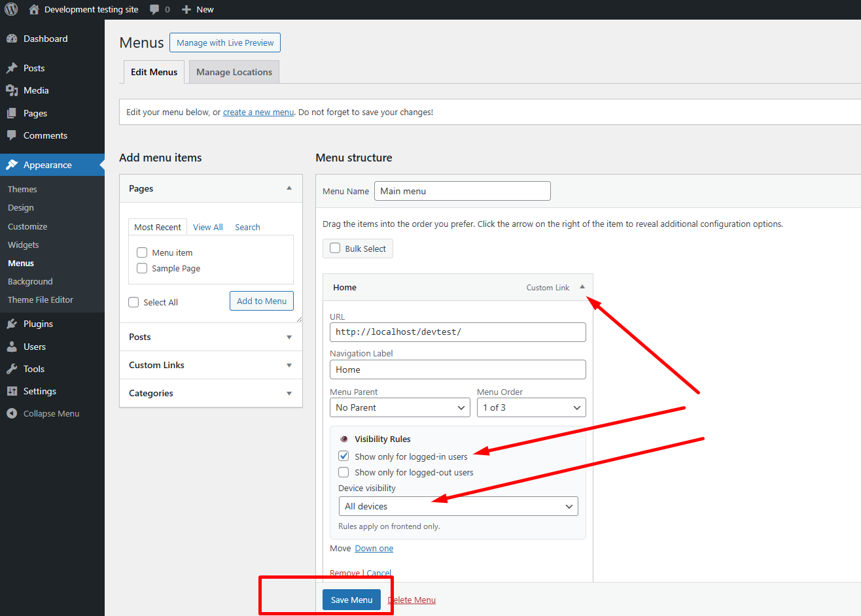The height and width of the screenshot is (616, 861).
Task: Enable the Select All checkbox
Action: 133,302
